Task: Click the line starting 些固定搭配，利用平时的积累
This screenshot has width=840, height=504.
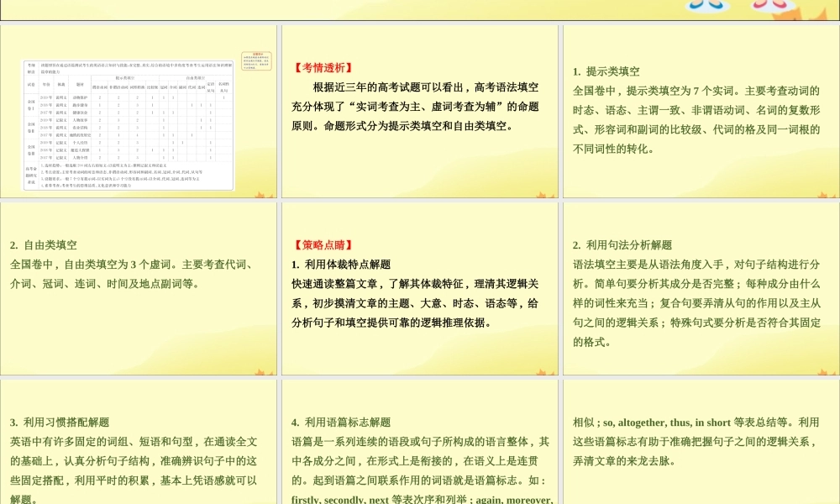Action: point(134,480)
